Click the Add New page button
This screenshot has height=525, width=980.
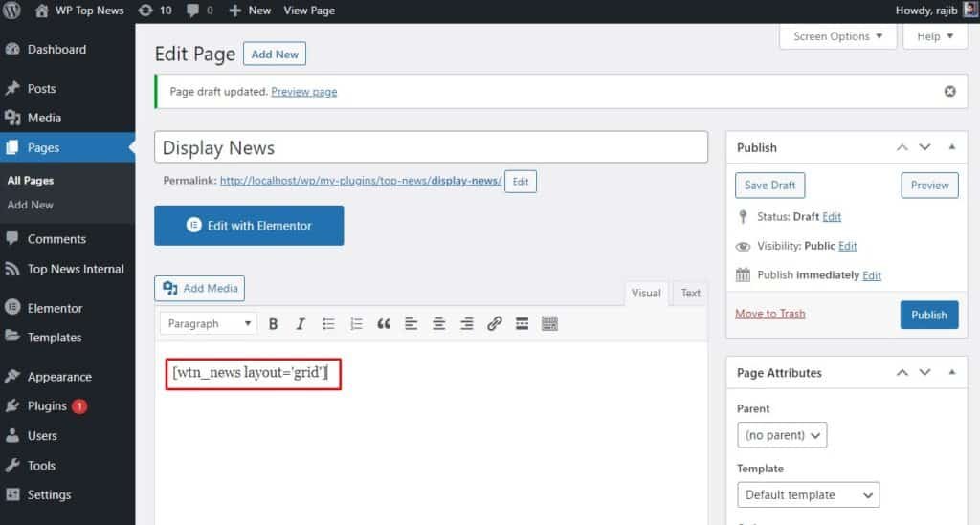tap(275, 55)
